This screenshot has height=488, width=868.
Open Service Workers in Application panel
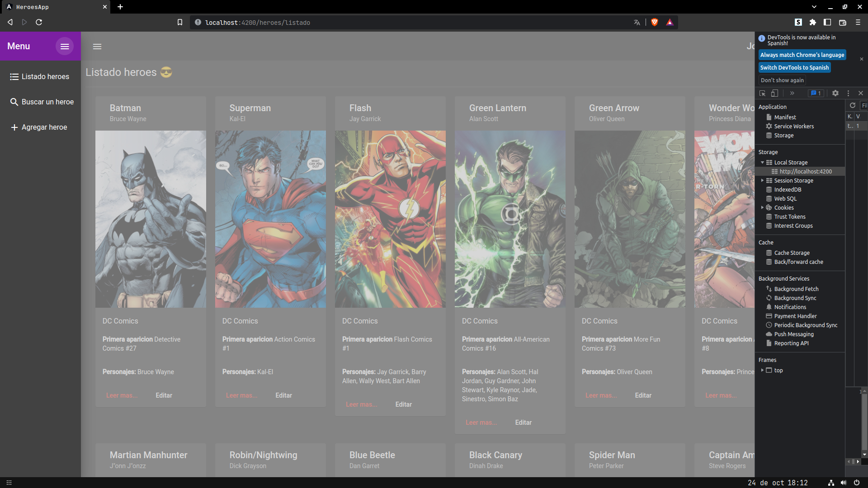click(794, 127)
